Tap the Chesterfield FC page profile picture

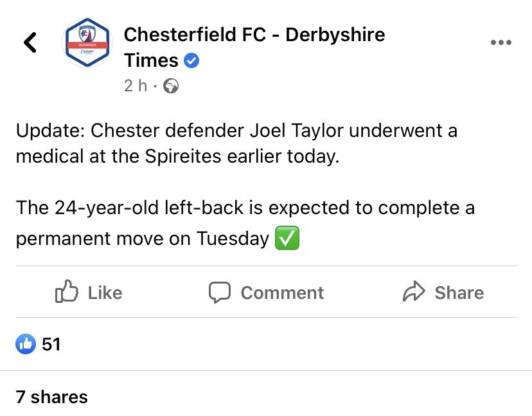click(87, 42)
